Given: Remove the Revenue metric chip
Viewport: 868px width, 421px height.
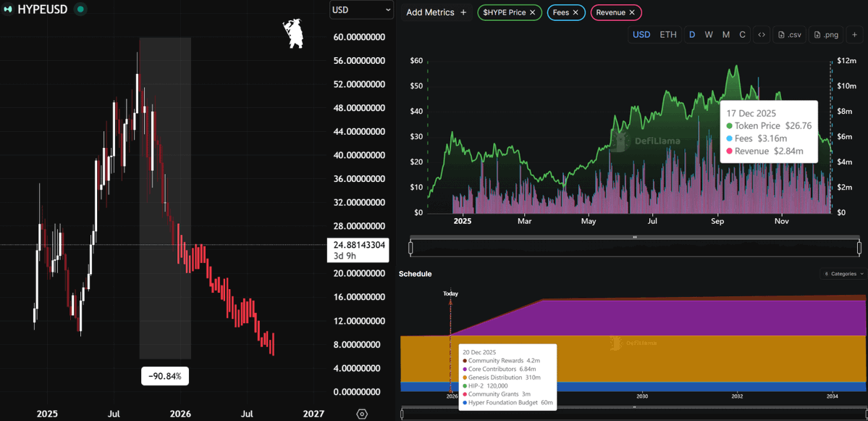Looking at the screenshot, I should pos(631,12).
